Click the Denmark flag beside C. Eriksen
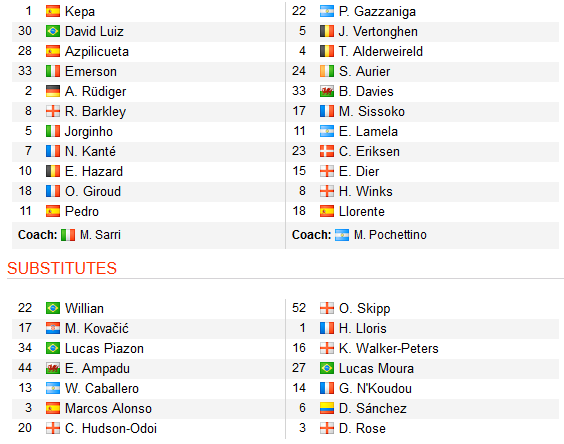The image size is (564, 444). (327, 151)
